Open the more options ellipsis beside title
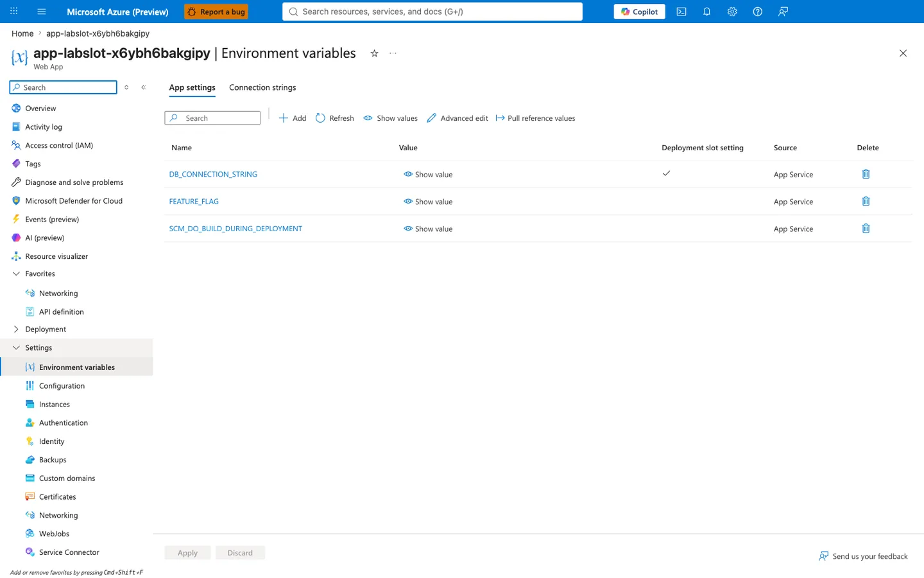The height and width of the screenshot is (578, 924). [393, 53]
